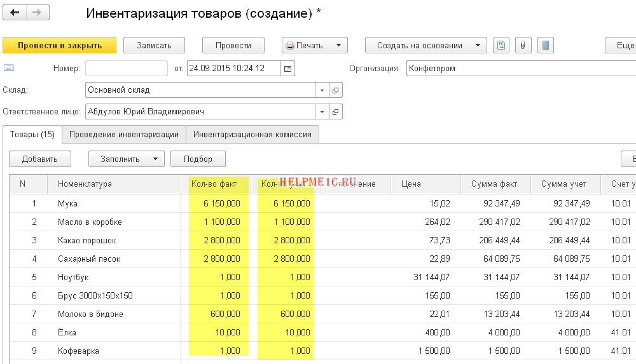Click the list structure icon in toolbar
The image size is (636, 364).
point(545,45)
